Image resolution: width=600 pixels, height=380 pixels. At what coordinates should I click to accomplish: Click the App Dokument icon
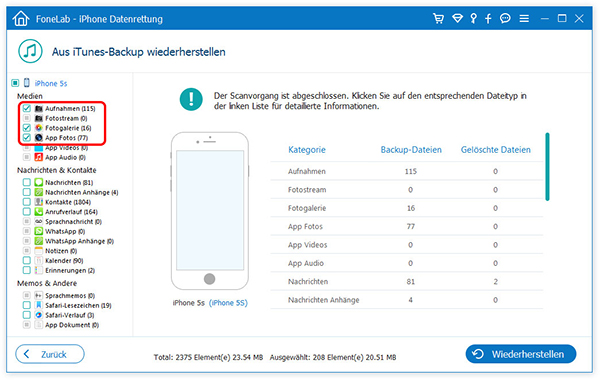click(x=39, y=325)
